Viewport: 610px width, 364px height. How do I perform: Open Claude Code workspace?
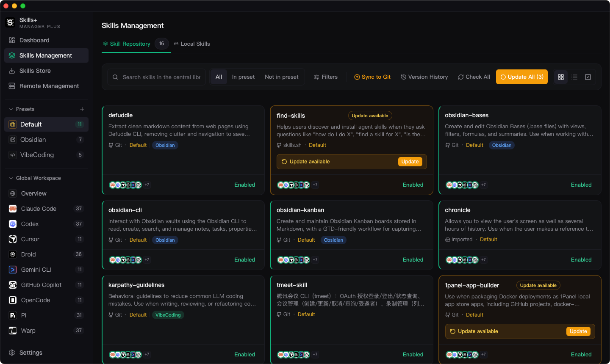(46, 209)
